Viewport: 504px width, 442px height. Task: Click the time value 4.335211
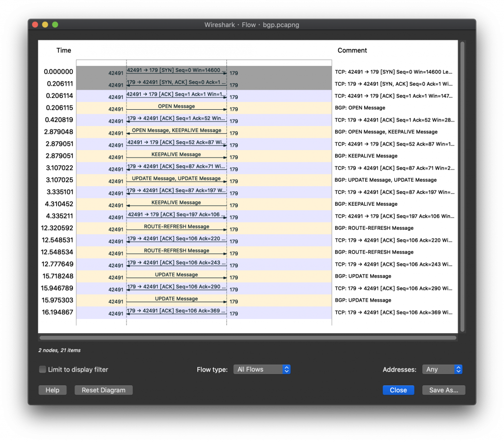click(60, 216)
